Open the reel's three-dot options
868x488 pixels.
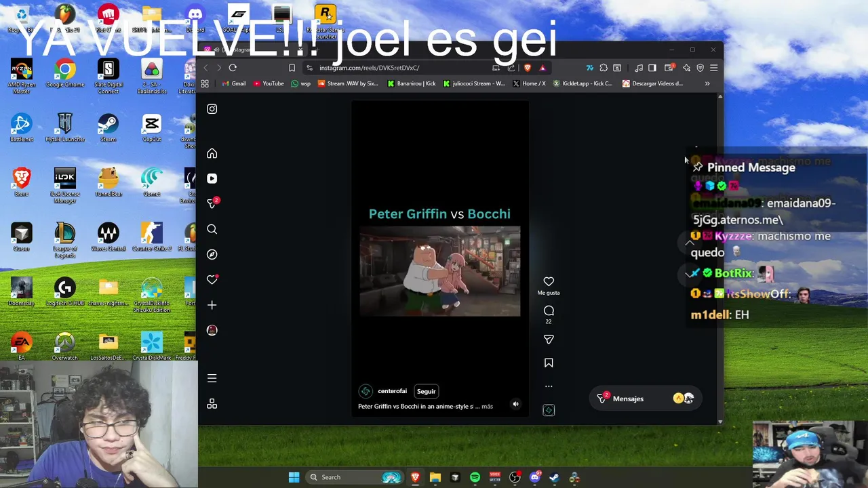click(549, 386)
